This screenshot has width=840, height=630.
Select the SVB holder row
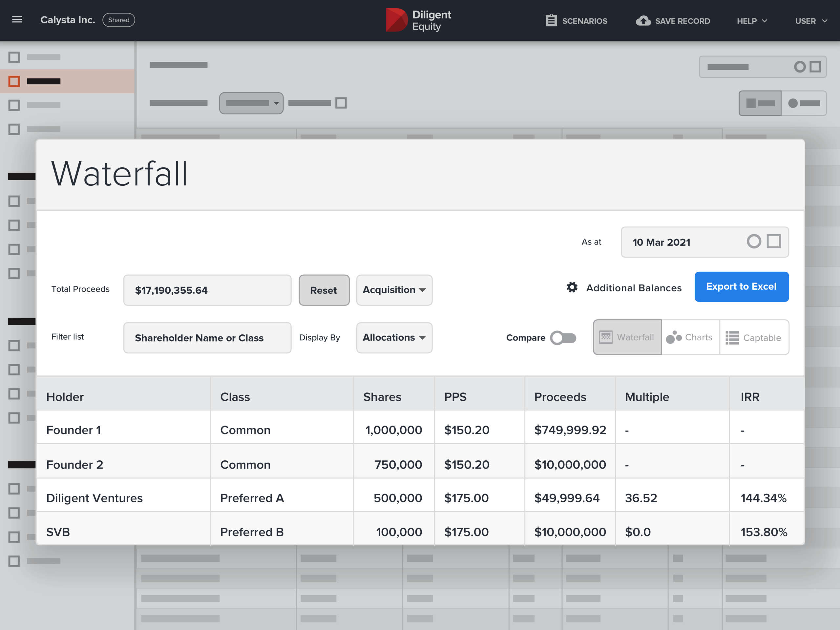click(420, 529)
